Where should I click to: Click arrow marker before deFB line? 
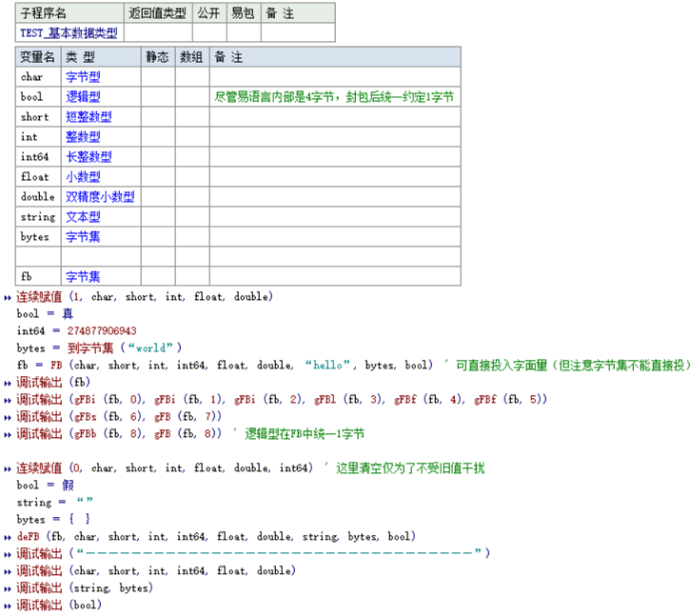[x=8, y=537]
